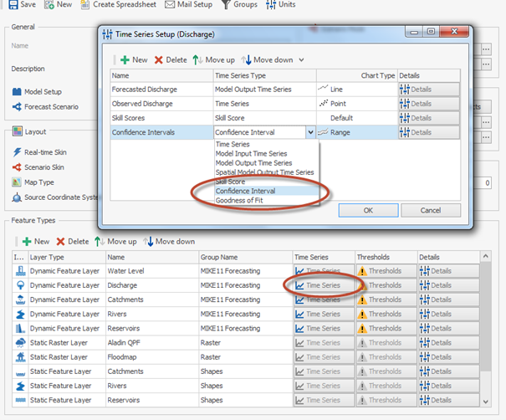Image resolution: width=506 pixels, height=420 pixels.
Task: Open the Forecast Scenario link
Action: click(45, 106)
